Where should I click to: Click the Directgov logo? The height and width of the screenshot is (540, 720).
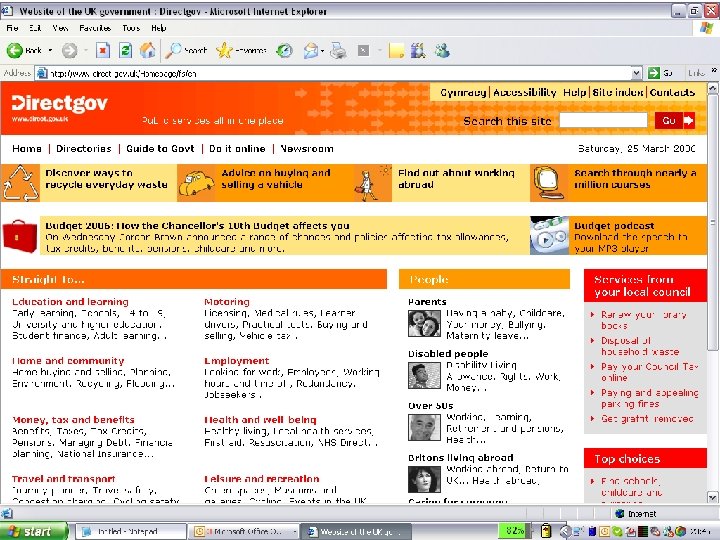point(59,107)
